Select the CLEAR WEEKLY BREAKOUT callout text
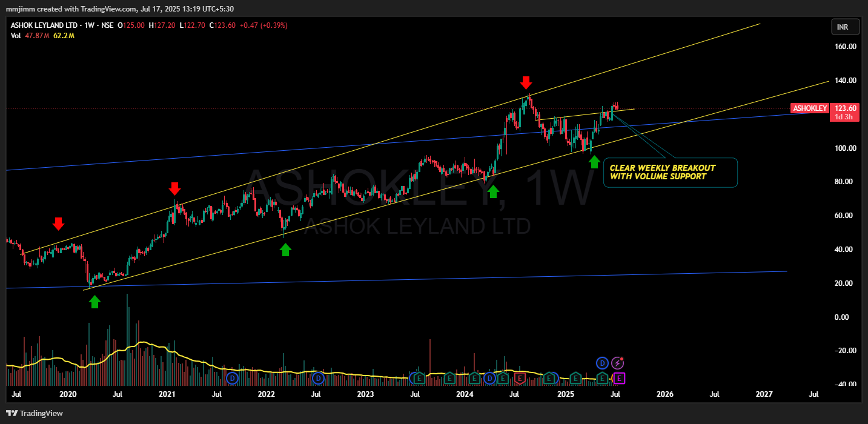The width and height of the screenshot is (868, 424). (x=662, y=172)
